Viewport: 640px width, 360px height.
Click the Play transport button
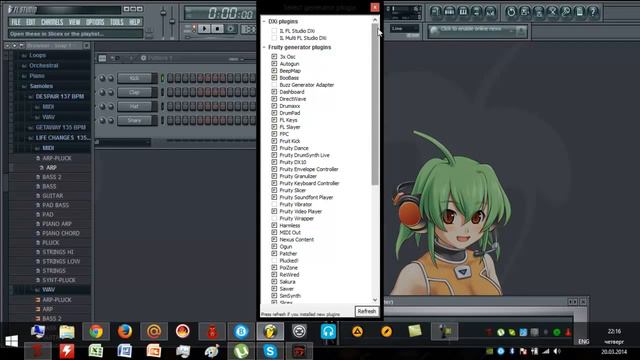tap(204, 29)
